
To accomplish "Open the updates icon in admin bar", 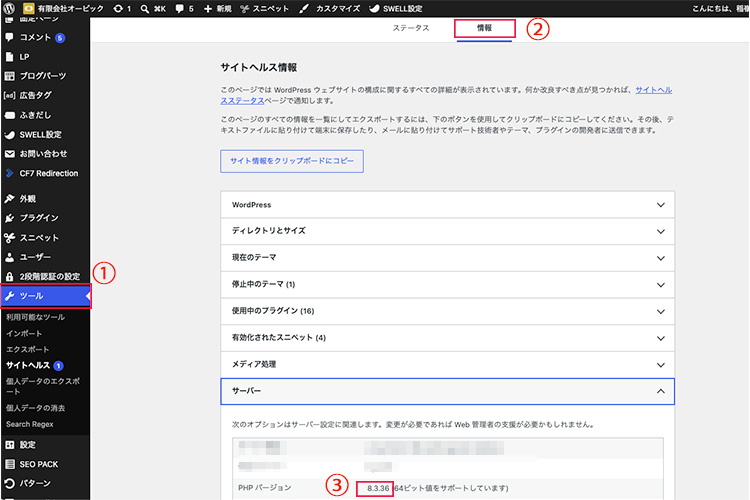I will pyautogui.click(x=118, y=9).
